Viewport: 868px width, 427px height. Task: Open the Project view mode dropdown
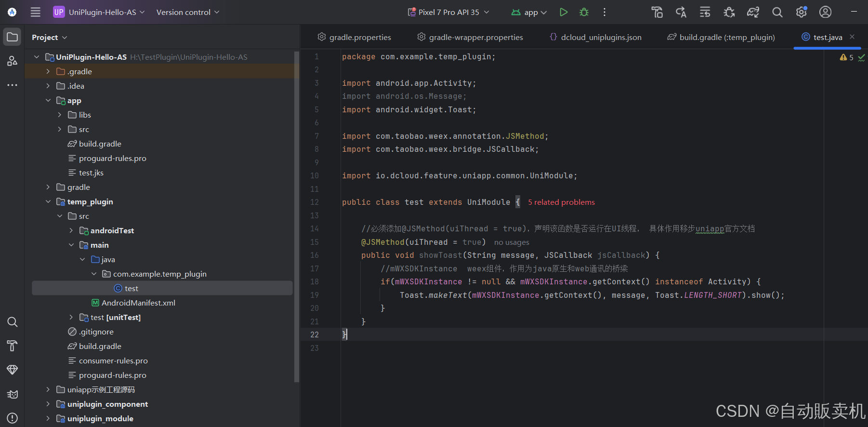50,37
